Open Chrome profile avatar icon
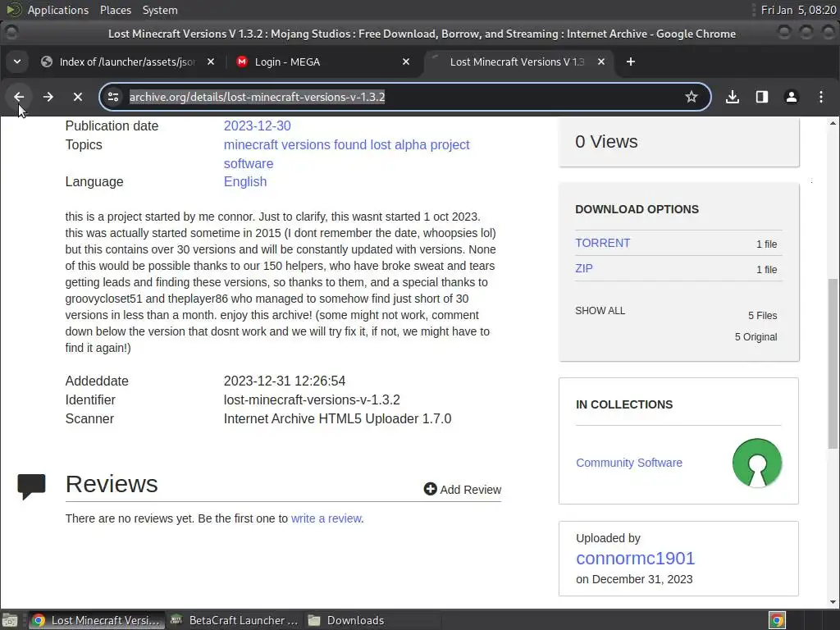This screenshot has width=840, height=630. click(x=792, y=97)
